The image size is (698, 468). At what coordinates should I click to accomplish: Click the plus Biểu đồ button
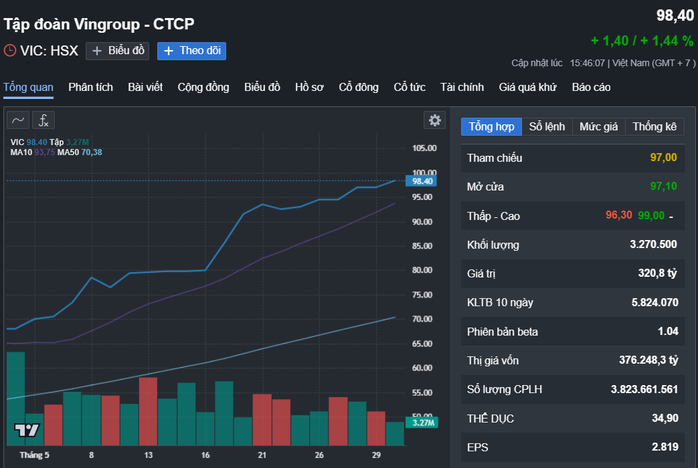tap(118, 51)
